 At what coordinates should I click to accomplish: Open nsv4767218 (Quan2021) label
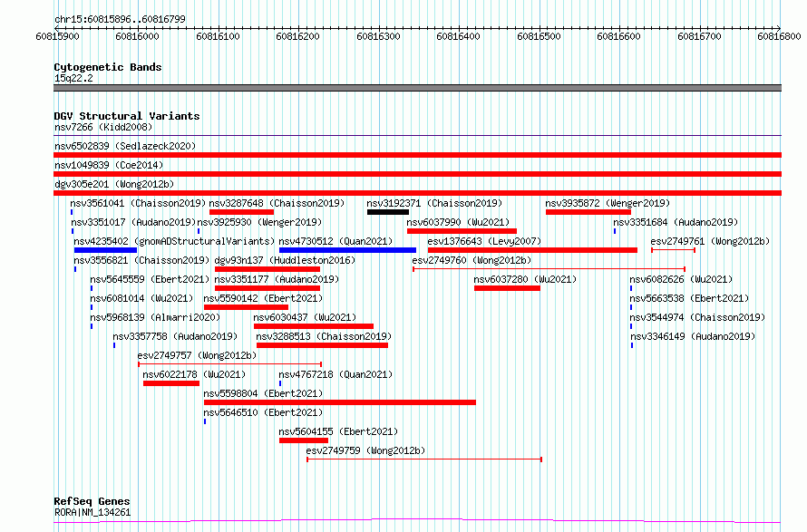tap(335, 374)
